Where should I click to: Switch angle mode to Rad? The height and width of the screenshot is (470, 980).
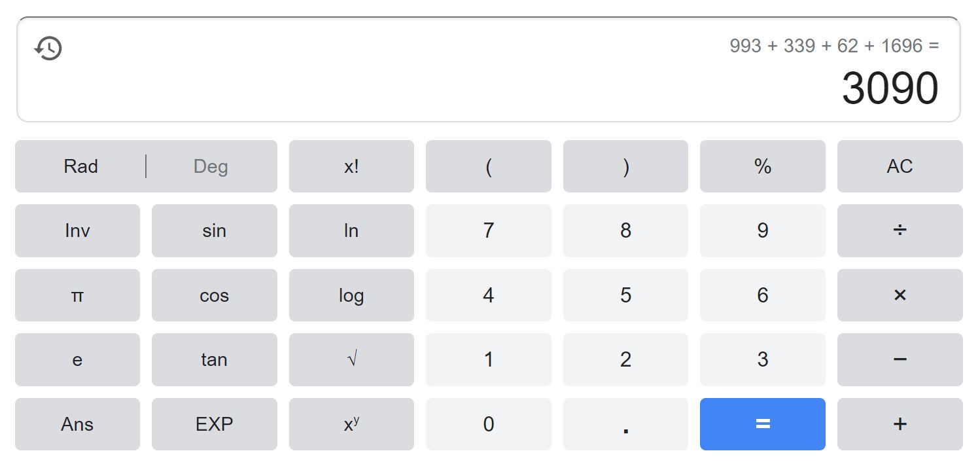point(80,166)
